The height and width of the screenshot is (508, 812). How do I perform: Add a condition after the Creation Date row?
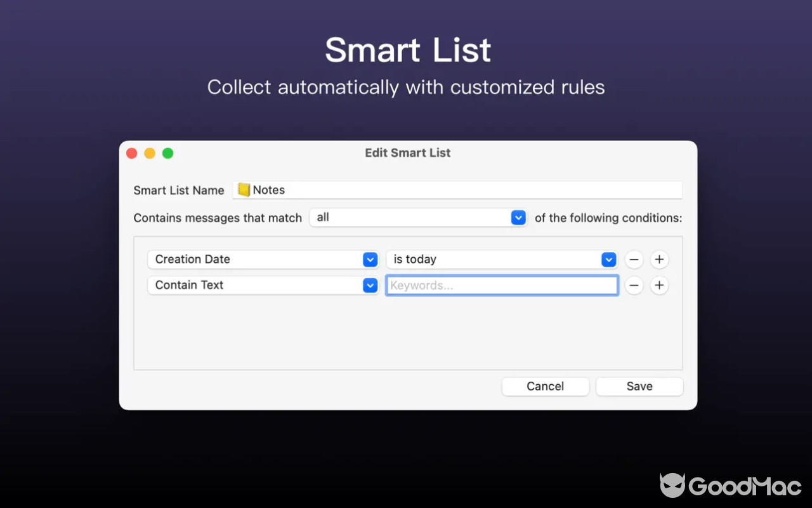pos(659,260)
